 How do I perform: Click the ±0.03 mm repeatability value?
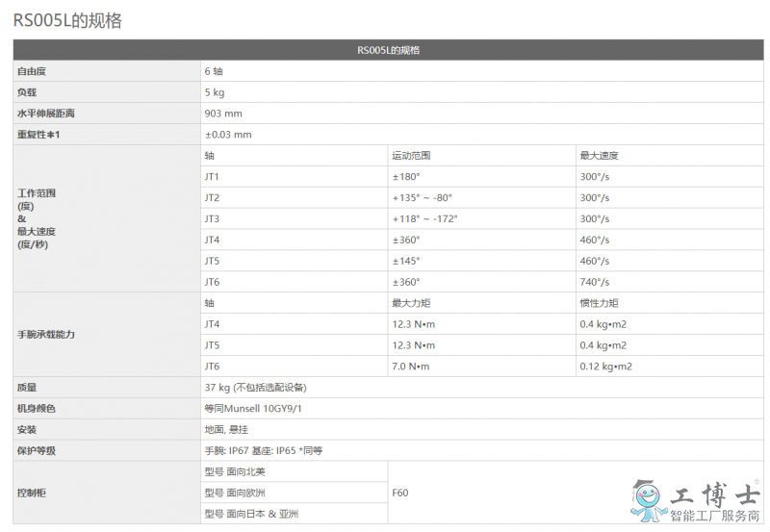[228, 135]
